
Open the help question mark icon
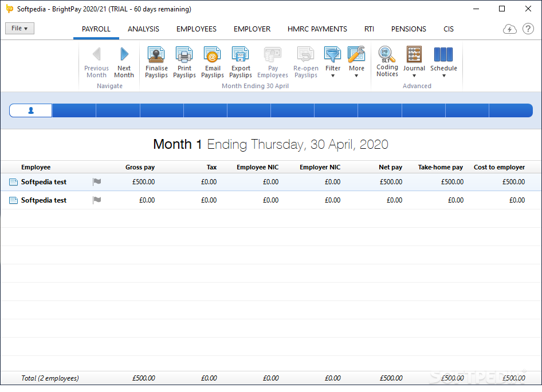528,29
